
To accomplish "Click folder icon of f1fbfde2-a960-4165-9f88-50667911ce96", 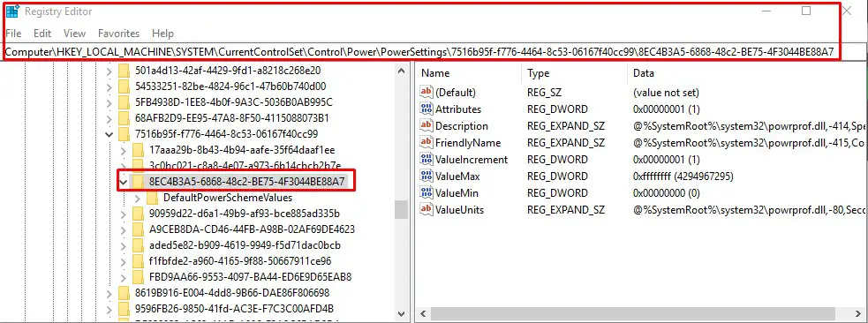I will [x=139, y=261].
